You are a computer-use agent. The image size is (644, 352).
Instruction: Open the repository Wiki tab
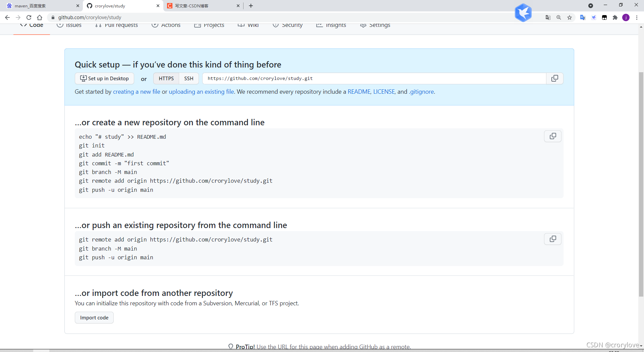[248, 26]
